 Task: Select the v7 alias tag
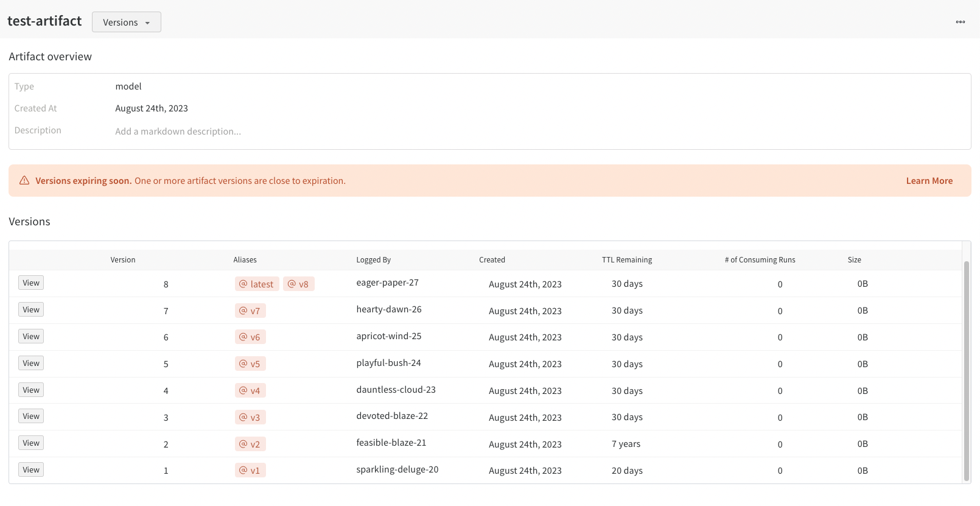250,311
